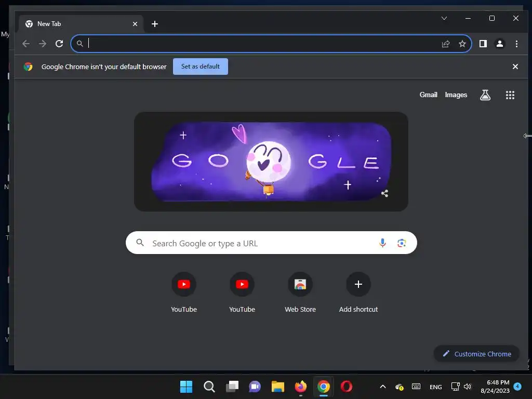Share the Google Doodle
This screenshot has width=532, height=399.
click(x=384, y=193)
